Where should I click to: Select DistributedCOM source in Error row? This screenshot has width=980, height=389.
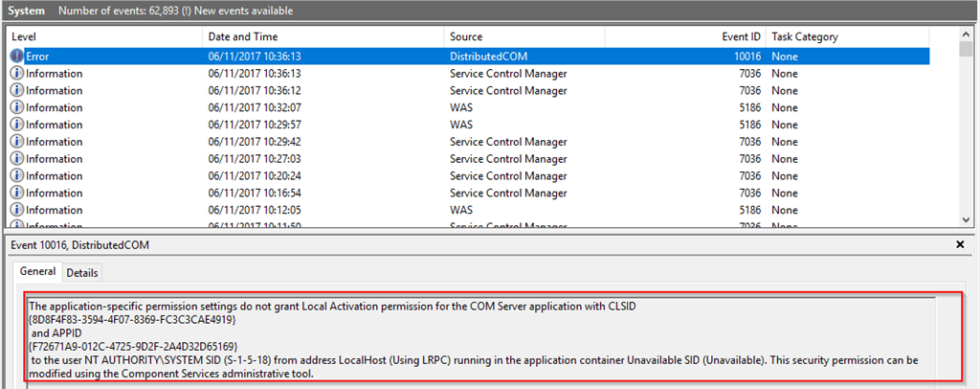(489, 57)
